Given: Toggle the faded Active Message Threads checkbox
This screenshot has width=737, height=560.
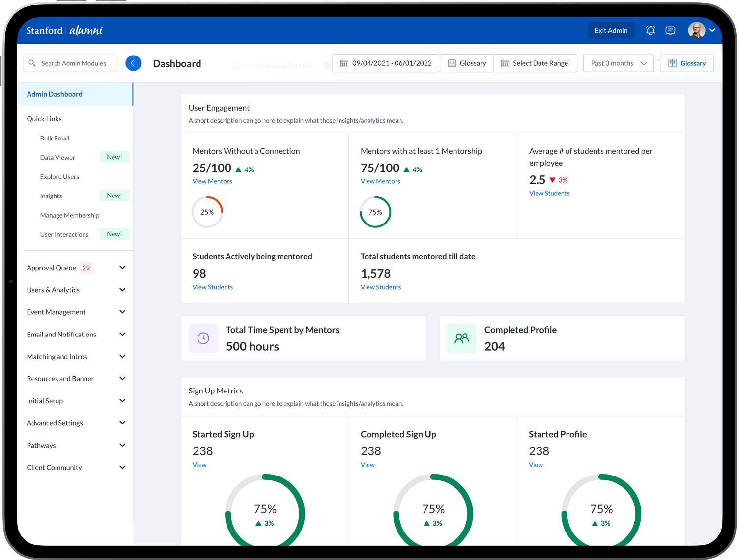Looking at the screenshot, I should pos(235,66).
